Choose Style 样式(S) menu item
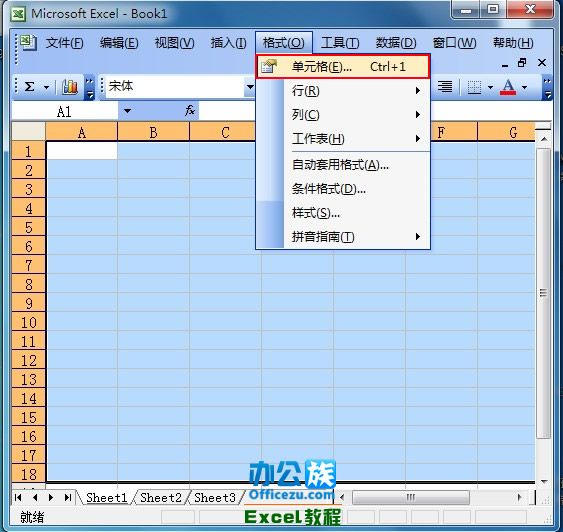Viewport: 563px width, 532px height. coord(343,213)
